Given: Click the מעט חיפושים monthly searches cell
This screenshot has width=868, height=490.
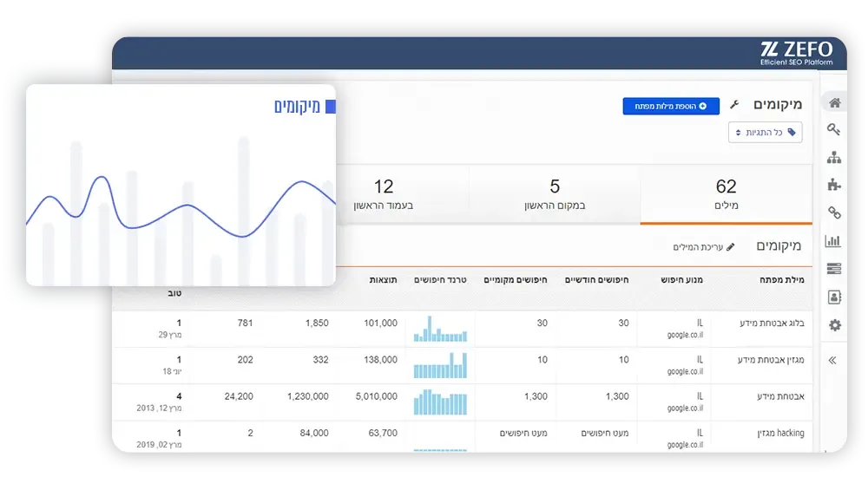Looking at the screenshot, I should click(604, 433).
